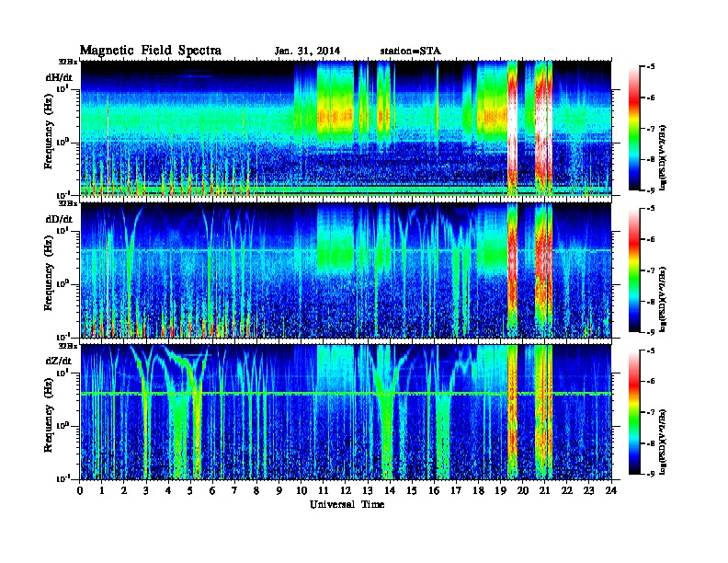Click the -6 tick on dD/dt color bar
Image resolution: width=728 pixels, height=563 pixels.
point(651,240)
